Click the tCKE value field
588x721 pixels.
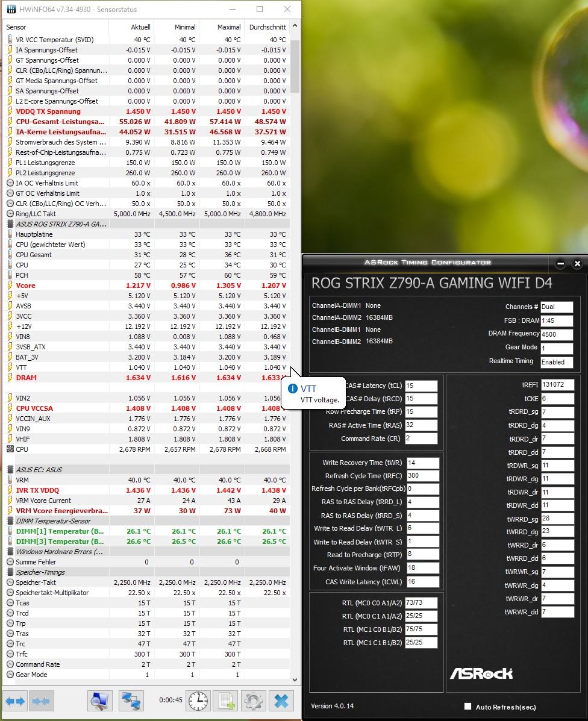click(557, 399)
